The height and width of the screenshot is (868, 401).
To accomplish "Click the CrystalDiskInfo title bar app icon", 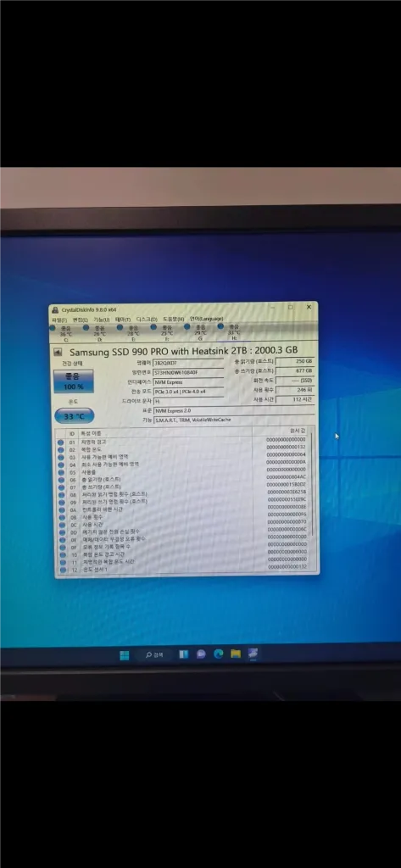I will pos(55,310).
